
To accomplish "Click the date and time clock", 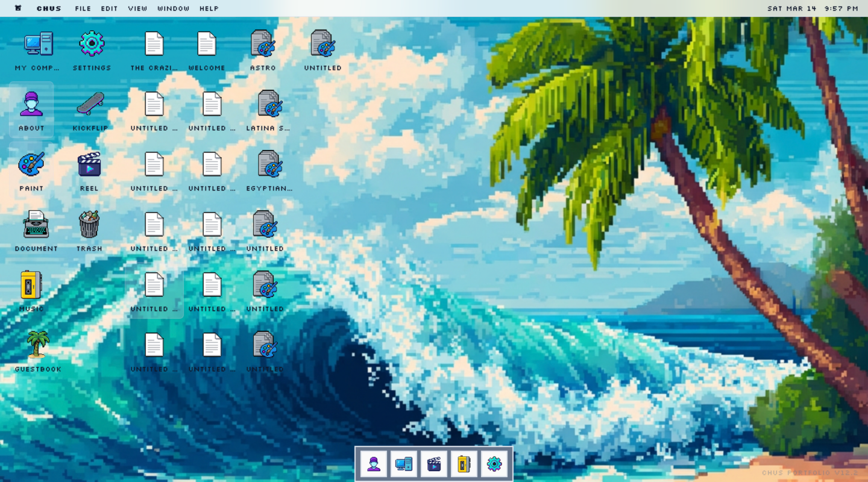I will coord(812,8).
